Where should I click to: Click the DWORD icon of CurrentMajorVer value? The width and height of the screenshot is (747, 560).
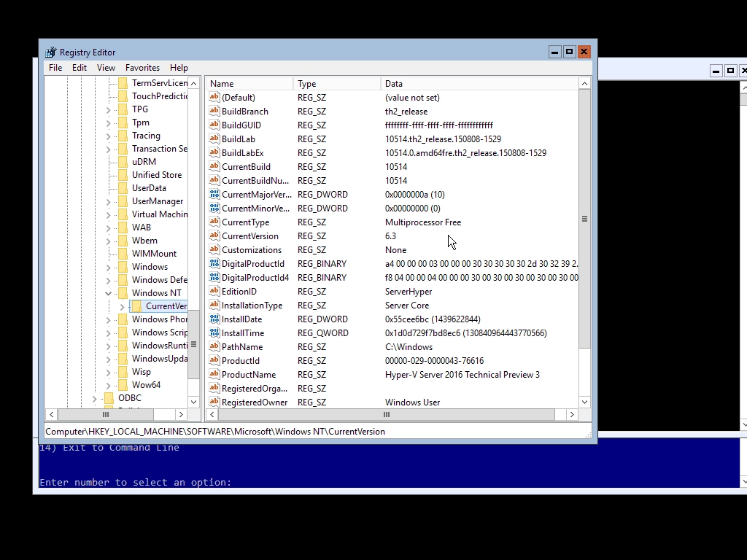point(214,194)
